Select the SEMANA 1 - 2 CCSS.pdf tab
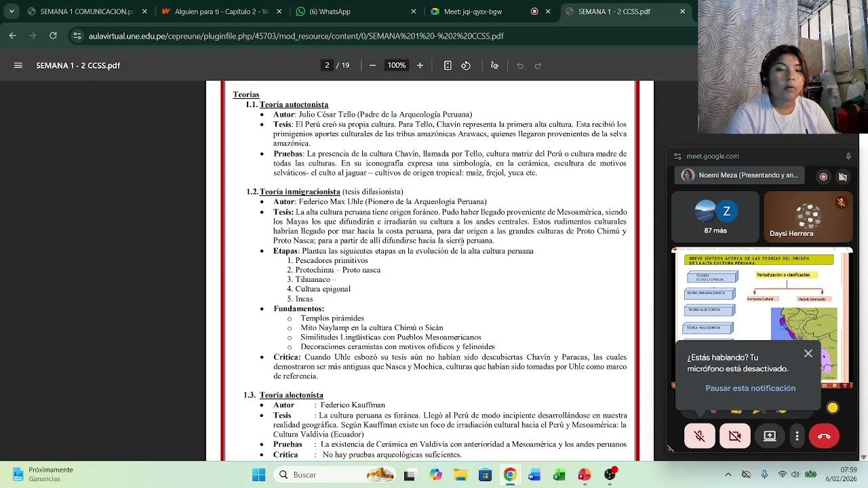The width and height of the screenshot is (868, 488). click(626, 12)
